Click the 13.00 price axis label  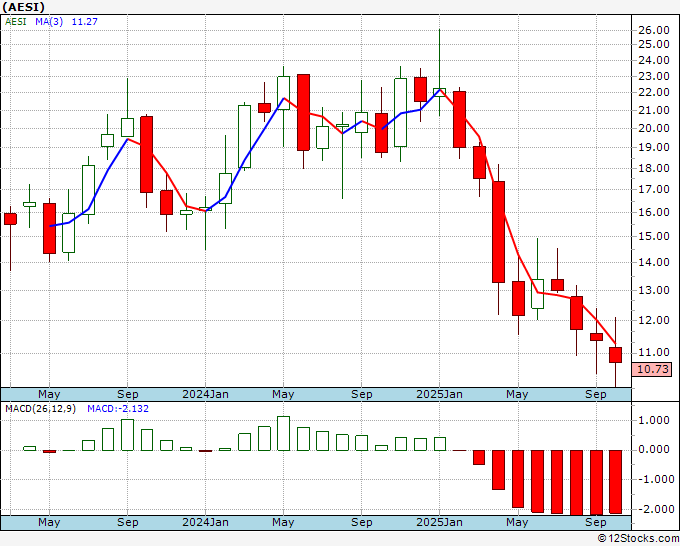tap(654, 290)
